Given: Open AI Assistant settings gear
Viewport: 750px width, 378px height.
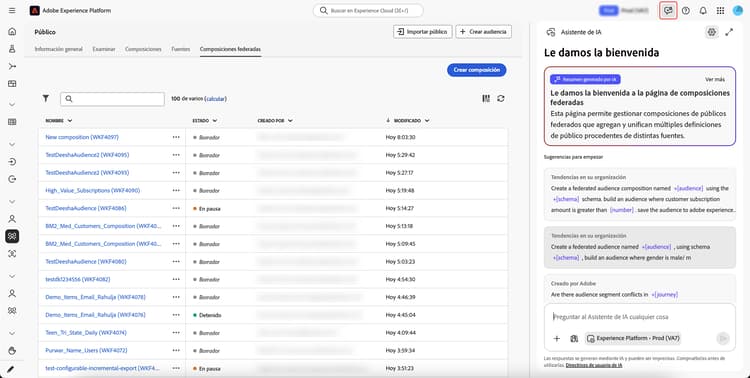Looking at the screenshot, I should click(x=712, y=32).
